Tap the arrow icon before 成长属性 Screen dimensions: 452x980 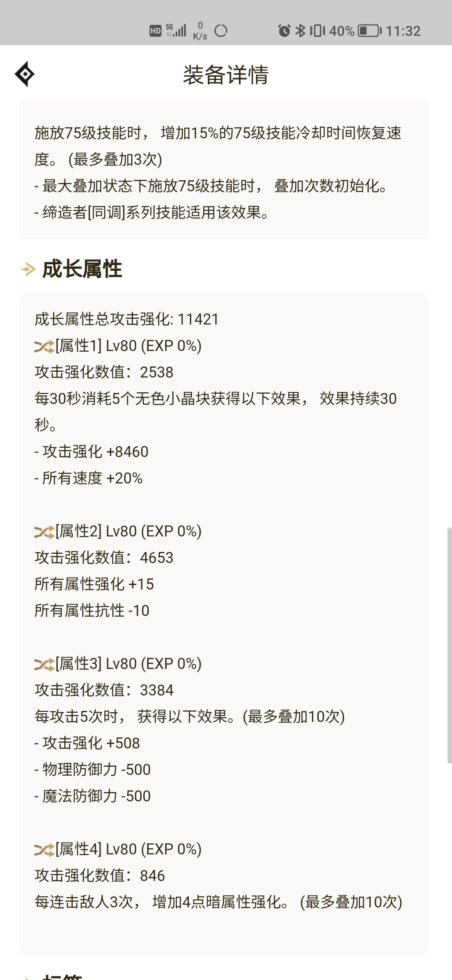point(28,269)
